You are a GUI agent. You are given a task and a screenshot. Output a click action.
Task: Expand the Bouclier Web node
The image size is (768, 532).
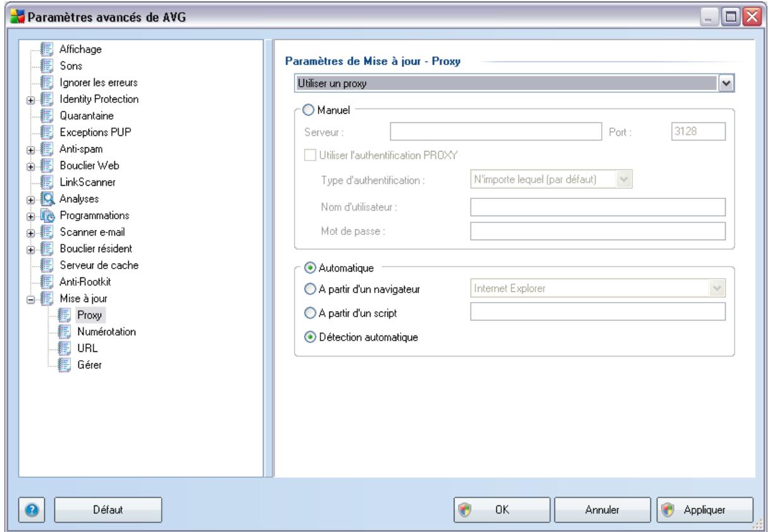coord(30,166)
